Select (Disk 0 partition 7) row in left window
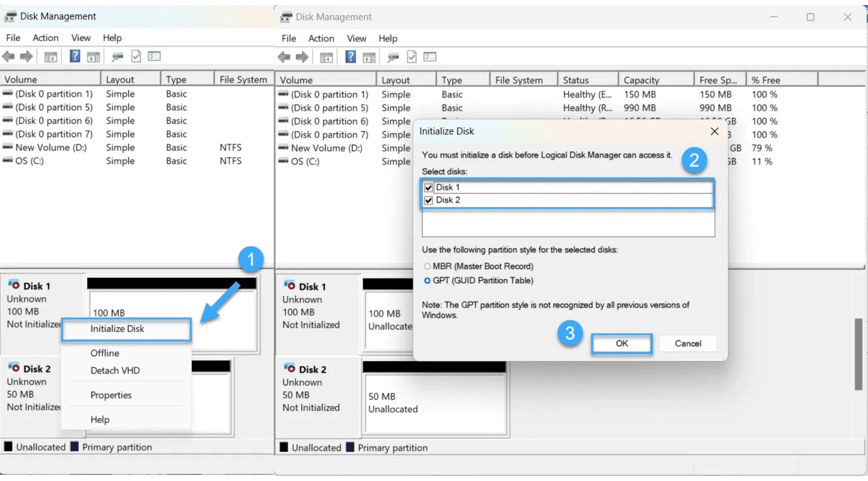This screenshot has height=481, width=868. click(x=137, y=134)
